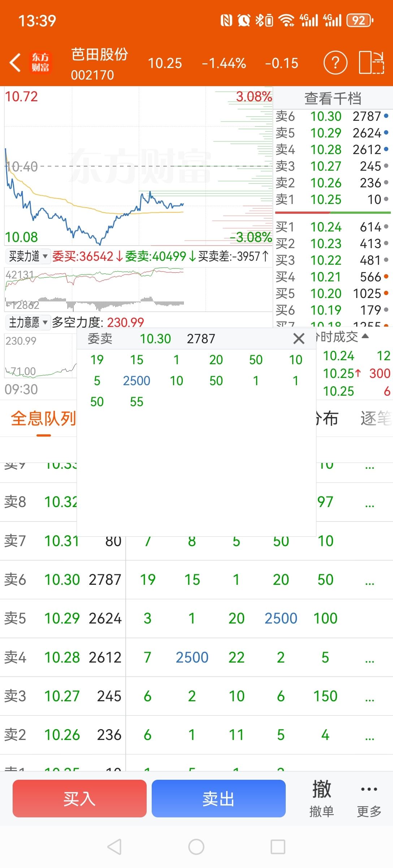Tap the 买卖力道 indicator chart
This screenshot has height=868, width=393.
point(138,289)
